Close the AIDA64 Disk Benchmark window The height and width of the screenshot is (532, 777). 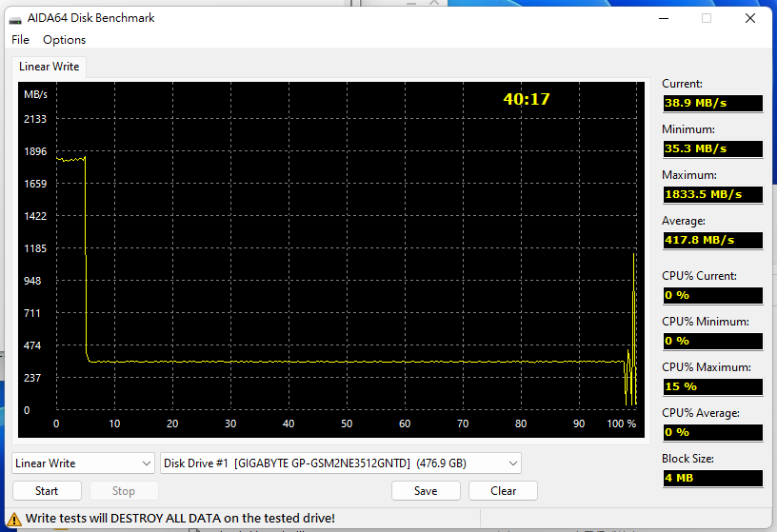coord(750,18)
